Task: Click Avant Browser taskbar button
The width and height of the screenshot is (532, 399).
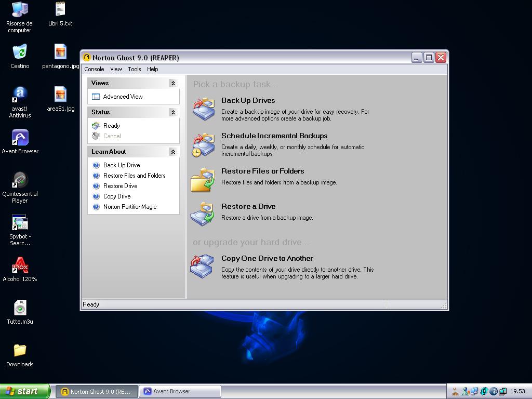Action: (180, 392)
